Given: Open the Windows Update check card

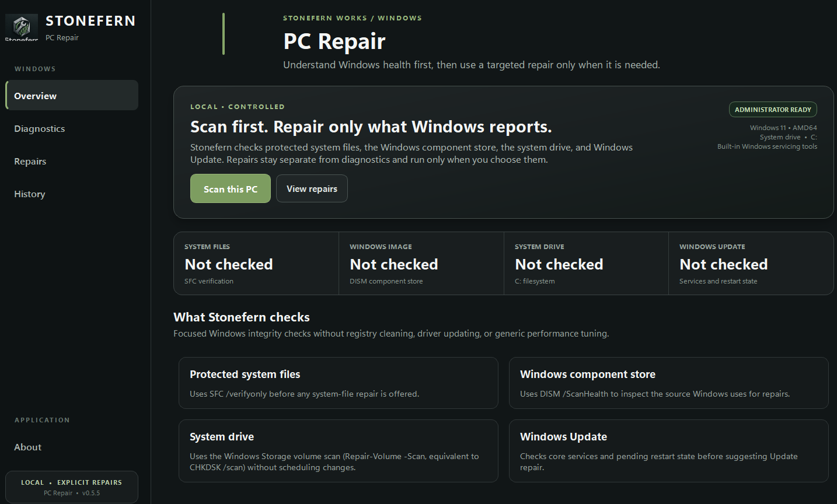Looking at the screenshot, I should coord(669,451).
